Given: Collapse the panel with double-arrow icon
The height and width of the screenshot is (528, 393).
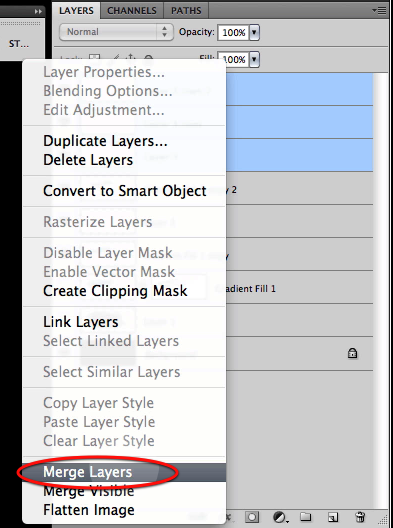Looking at the screenshot, I should tap(38, 11).
